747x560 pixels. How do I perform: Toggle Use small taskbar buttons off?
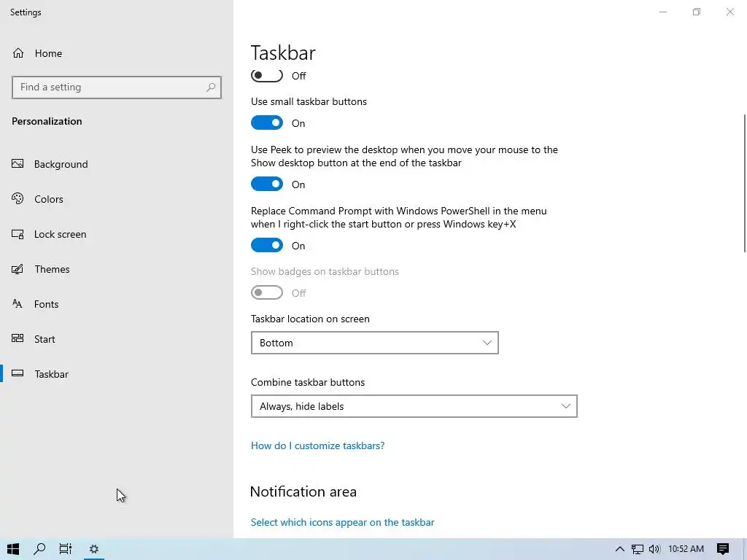point(267,122)
